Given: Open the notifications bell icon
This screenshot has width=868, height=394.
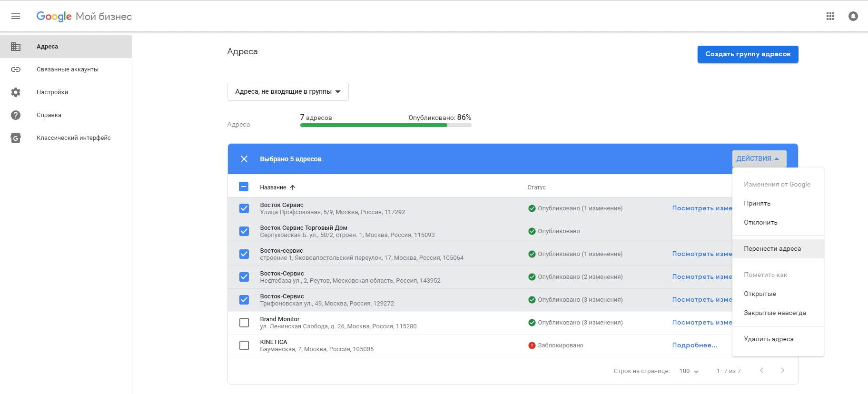Looking at the screenshot, I should (853, 16).
